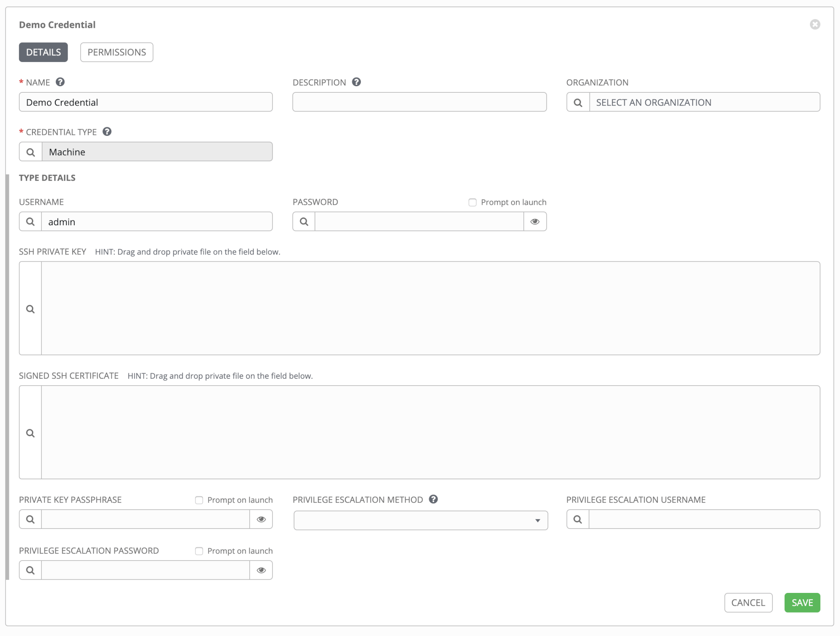The width and height of the screenshot is (840, 636).
Task: Click the help icon beside the NAME label
Action: coord(60,82)
